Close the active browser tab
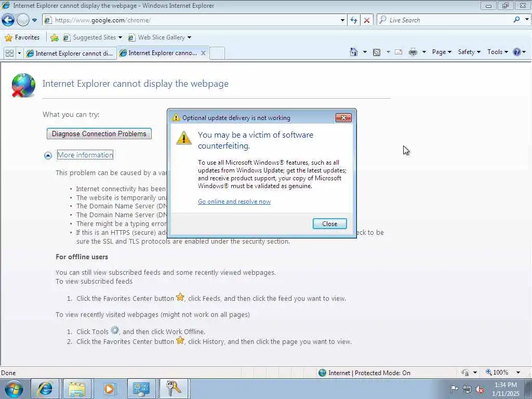The image size is (532, 399). click(203, 53)
